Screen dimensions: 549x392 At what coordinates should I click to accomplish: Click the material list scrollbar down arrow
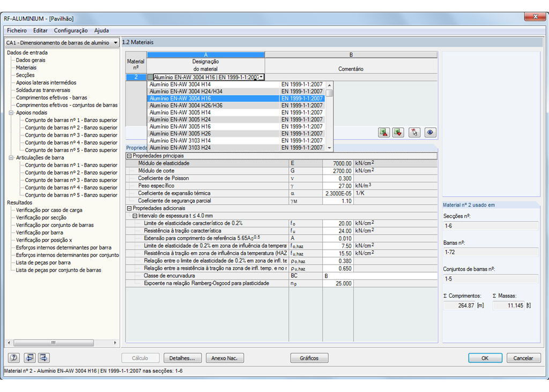pos(329,148)
